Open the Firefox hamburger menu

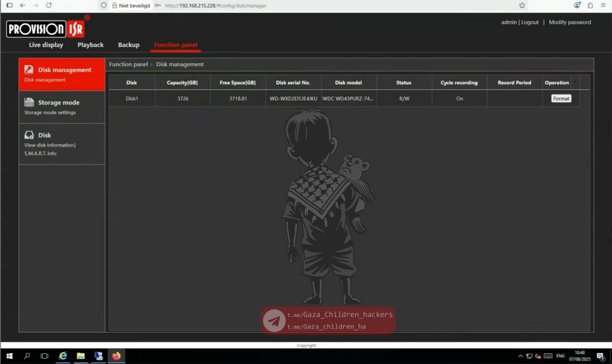click(x=603, y=5)
